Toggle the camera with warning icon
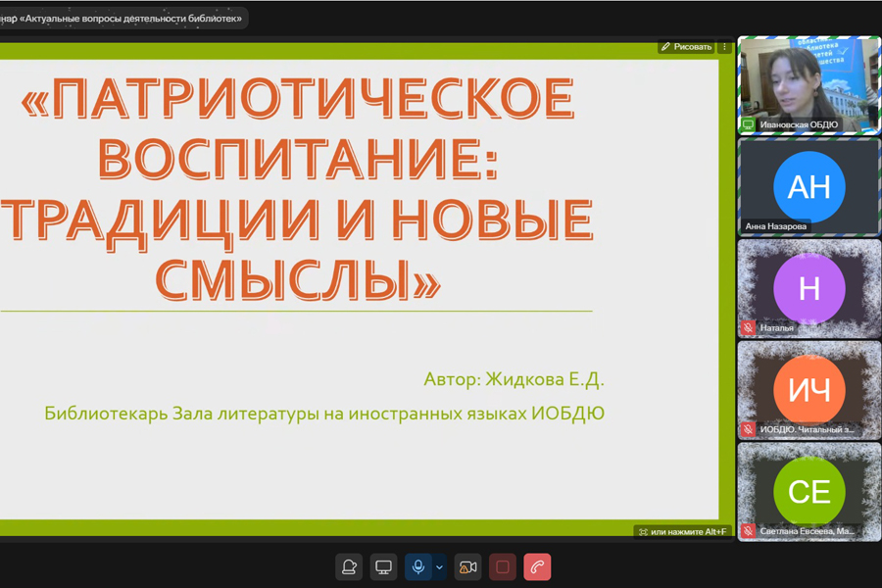882x588 pixels. [468, 567]
